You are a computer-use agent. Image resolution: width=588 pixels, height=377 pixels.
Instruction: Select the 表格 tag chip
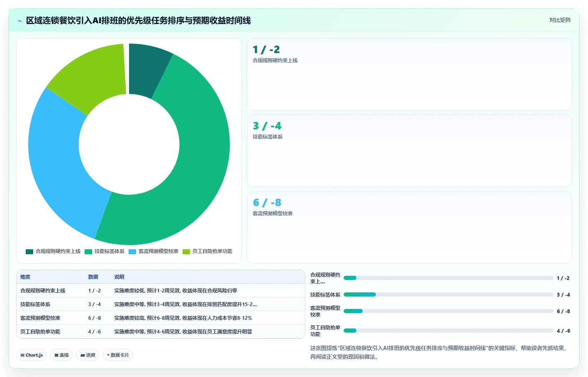coord(61,355)
